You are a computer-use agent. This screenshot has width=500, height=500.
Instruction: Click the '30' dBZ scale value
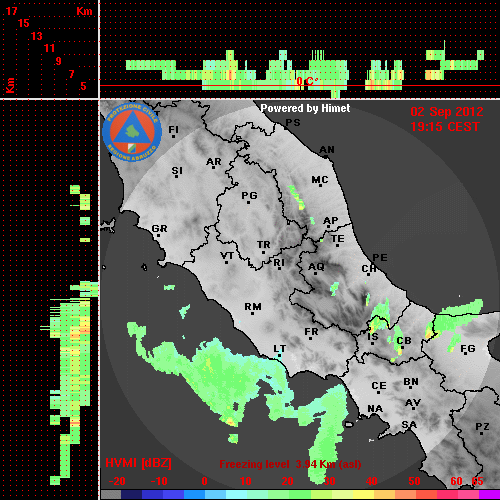point(330,481)
